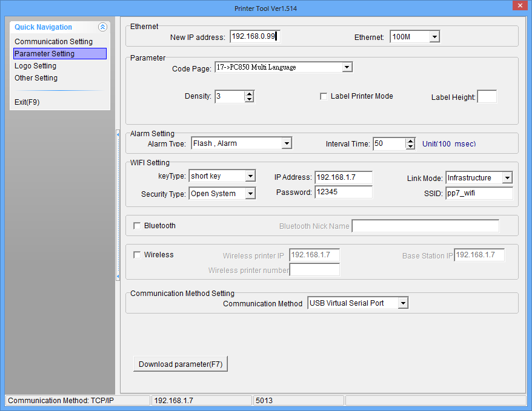
Task: Enable the Wireless checkbox
Action: tap(137, 255)
